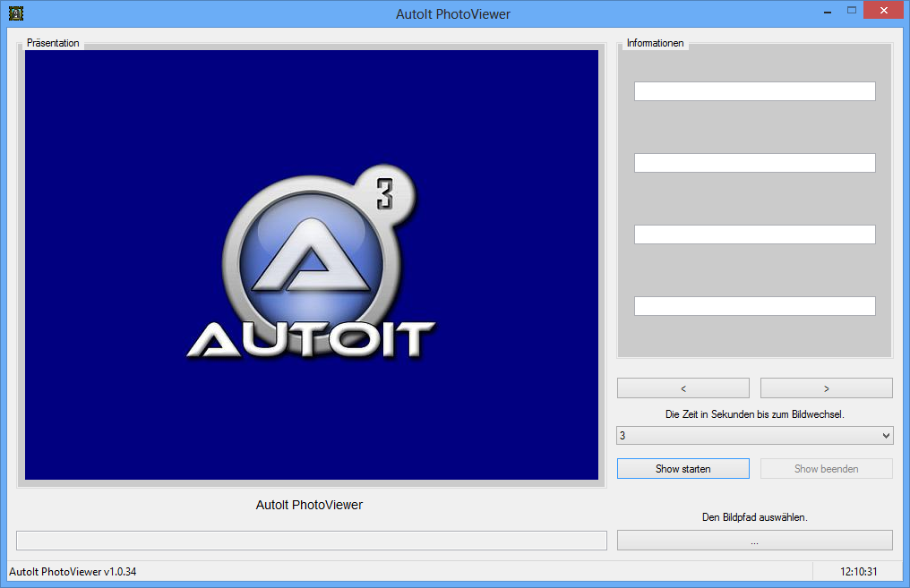Maximize the AutoIt PhotoViewer window
Screen dimensions: 910x588
tap(851, 11)
